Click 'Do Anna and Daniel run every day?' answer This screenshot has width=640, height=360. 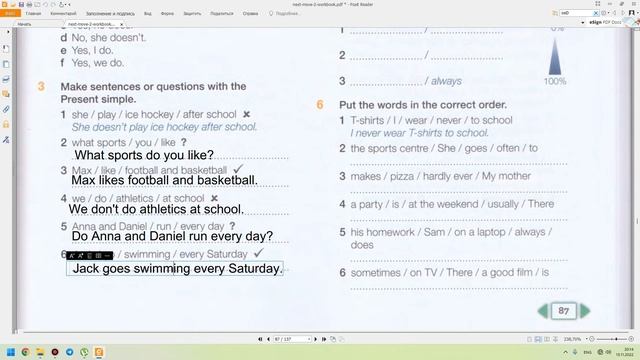172,236
